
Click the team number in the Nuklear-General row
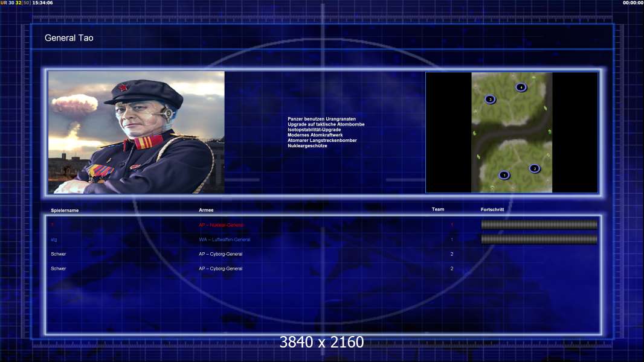point(452,224)
